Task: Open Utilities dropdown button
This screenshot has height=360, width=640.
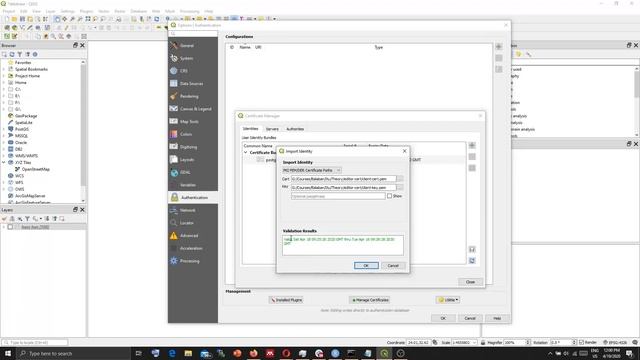Action: (x=448, y=300)
